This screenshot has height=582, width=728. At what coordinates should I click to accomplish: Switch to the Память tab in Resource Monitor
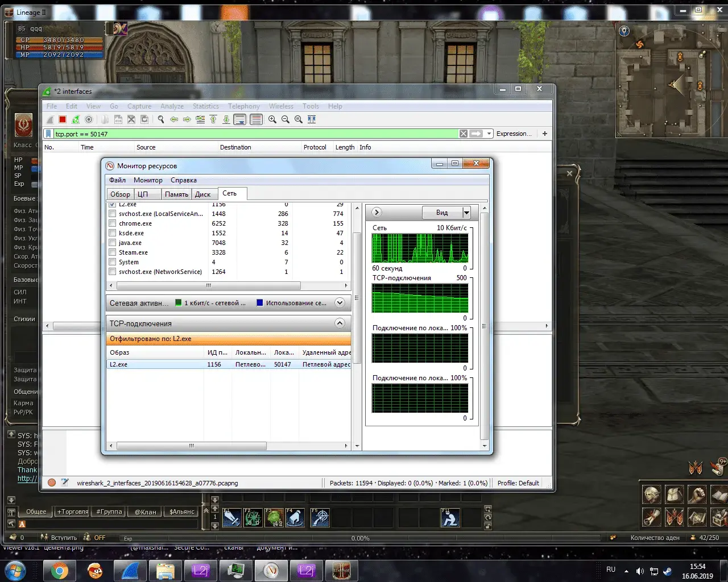coord(176,194)
